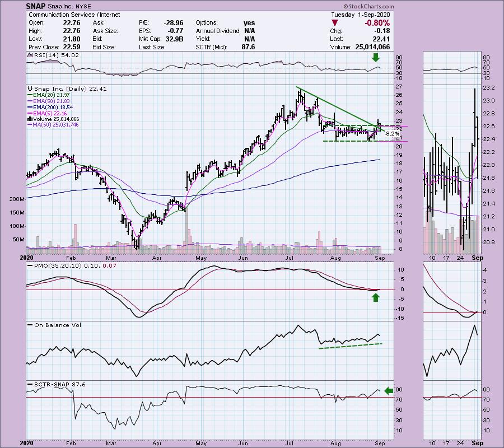
Task: Select the Low price value 21.80
Action: [x=72, y=39]
